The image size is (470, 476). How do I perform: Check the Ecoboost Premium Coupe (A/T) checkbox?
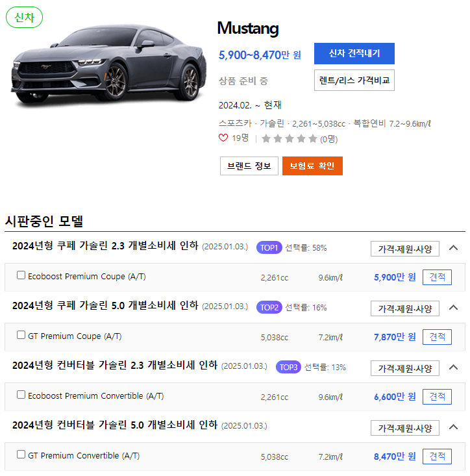click(21, 275)
